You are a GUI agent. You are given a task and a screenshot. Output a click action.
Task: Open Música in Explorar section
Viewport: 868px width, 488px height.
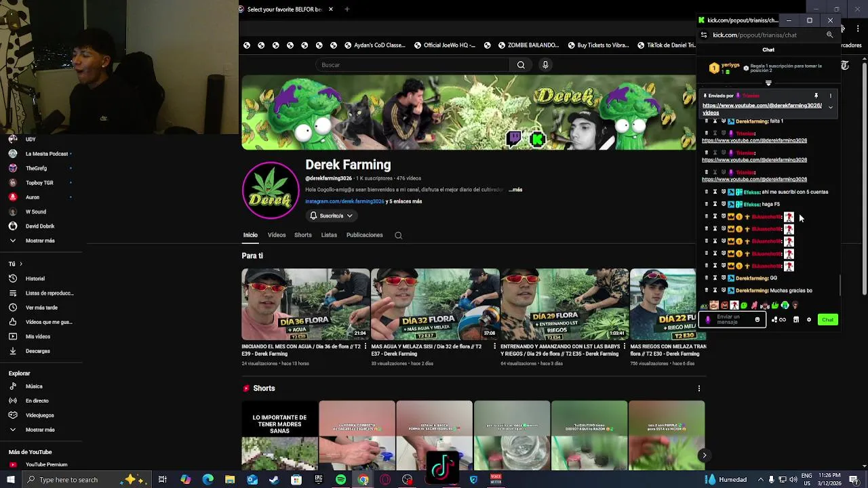pos(34,386)
